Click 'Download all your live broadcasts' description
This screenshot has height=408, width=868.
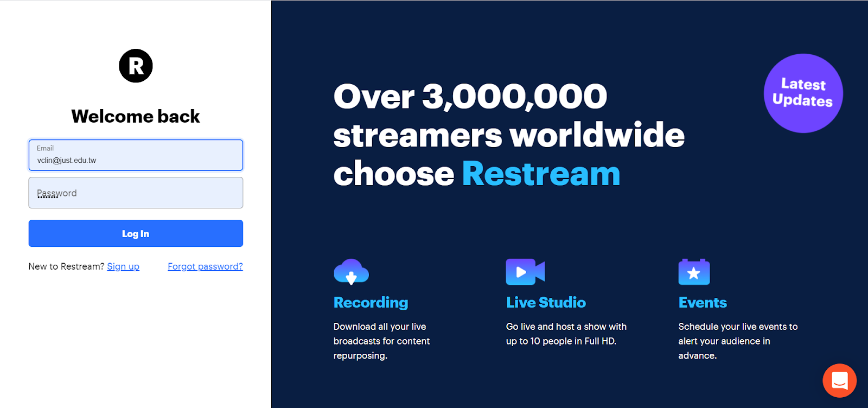pyautogui.click(x=381, y=341)
